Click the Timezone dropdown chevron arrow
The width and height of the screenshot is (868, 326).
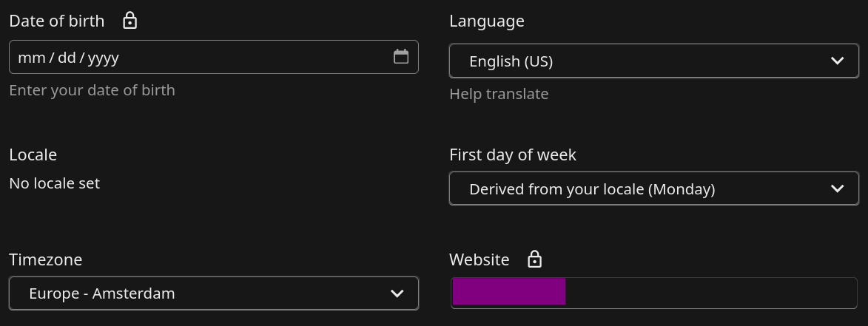[397, 293]
